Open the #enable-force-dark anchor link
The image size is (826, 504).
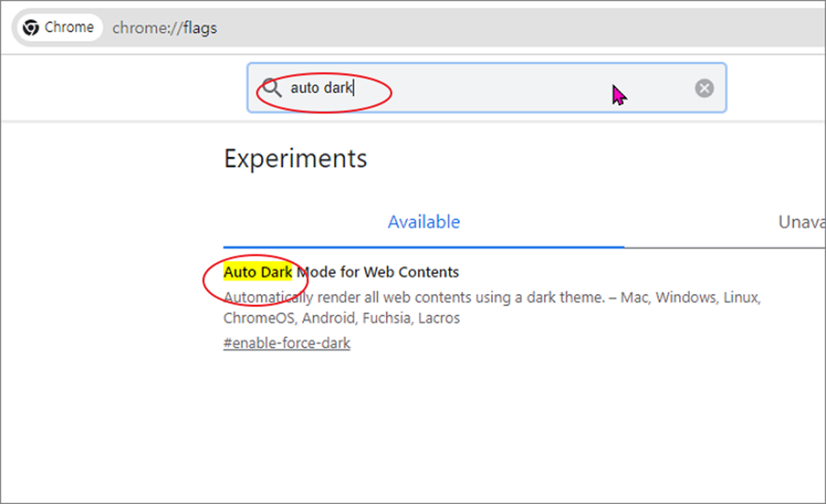pyautogui.click(x=287, y=343)
